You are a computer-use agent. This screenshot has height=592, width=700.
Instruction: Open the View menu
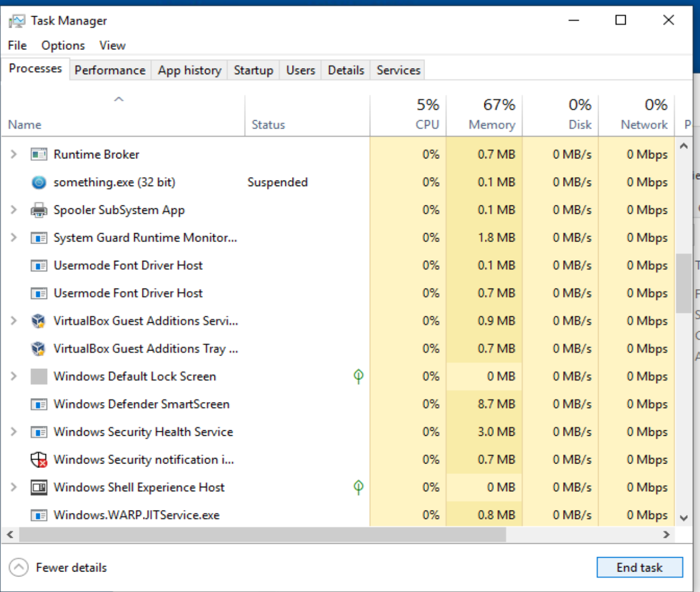tap(113, 45)
